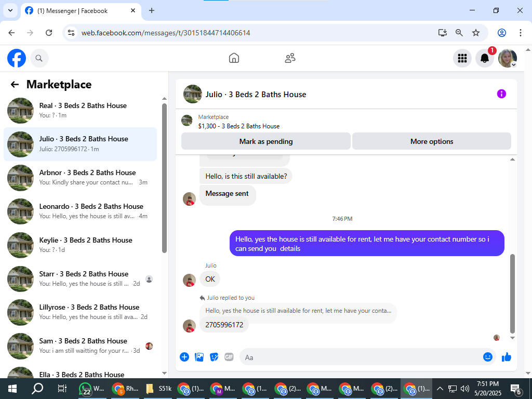Viewport: 532px width, 399px height.
Task: Open Task View on taskbar
Action: [x=62, y=389]
